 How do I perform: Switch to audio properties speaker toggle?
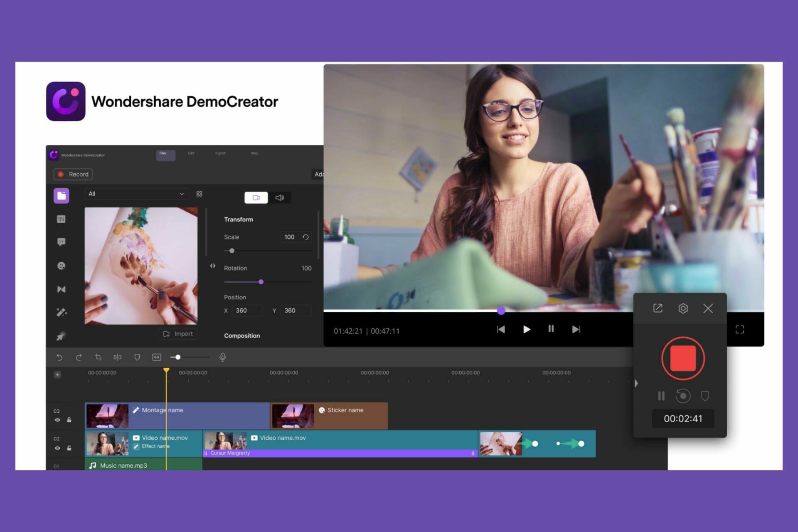[x=279, y=198]
